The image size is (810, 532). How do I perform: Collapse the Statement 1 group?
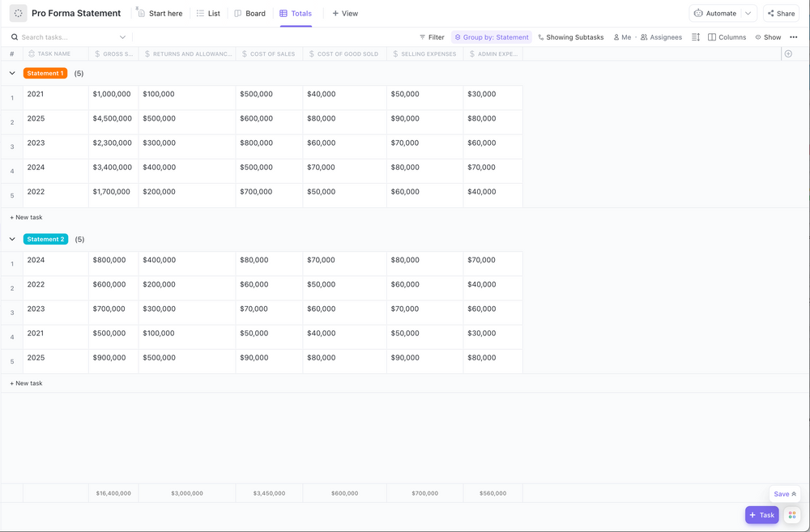pyautogui.click(x=12, y=72)
